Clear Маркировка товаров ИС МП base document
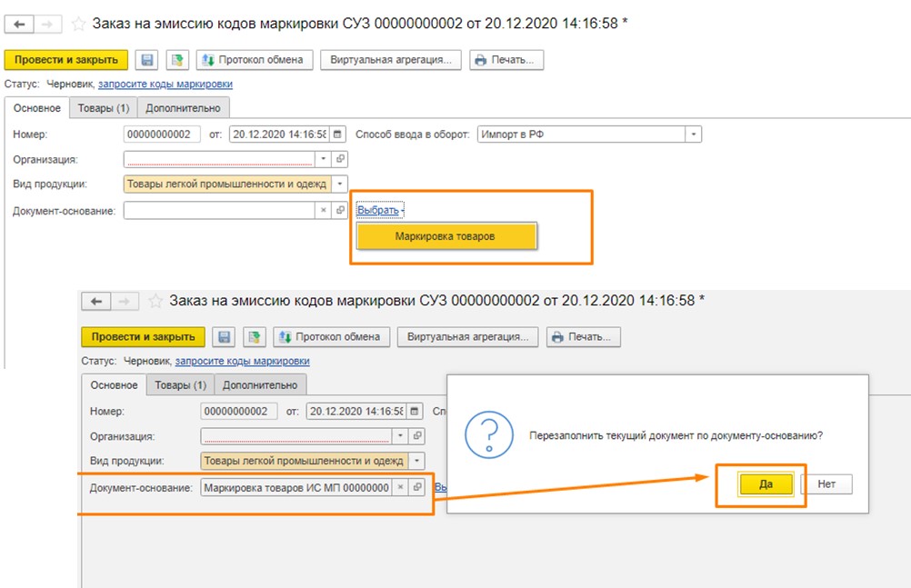Image resolution: width=911 pixels, height=588 pixels. pos(400,487)
